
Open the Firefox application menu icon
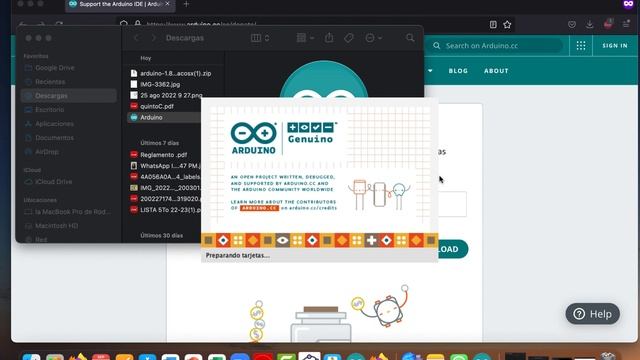(x=626, y=24)
